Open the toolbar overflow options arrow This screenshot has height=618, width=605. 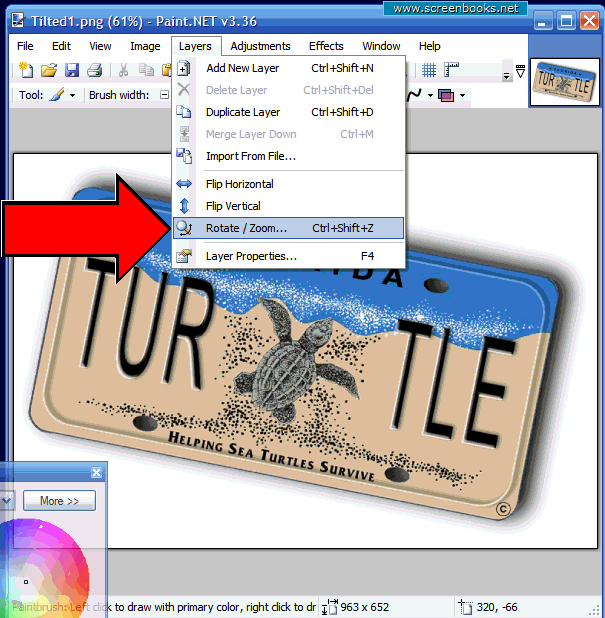(x=506, y=76)
